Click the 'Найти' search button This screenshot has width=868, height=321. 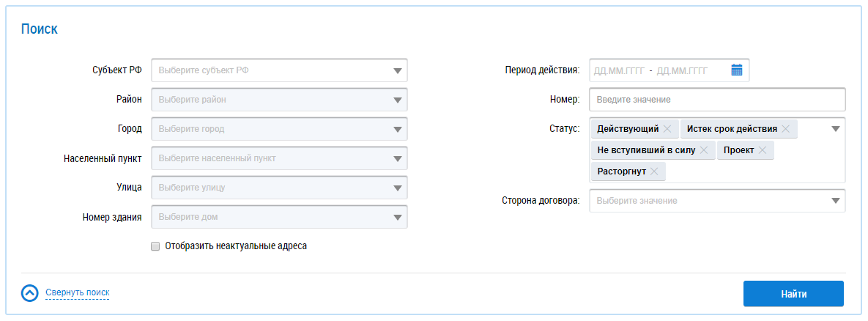[793, 294]
